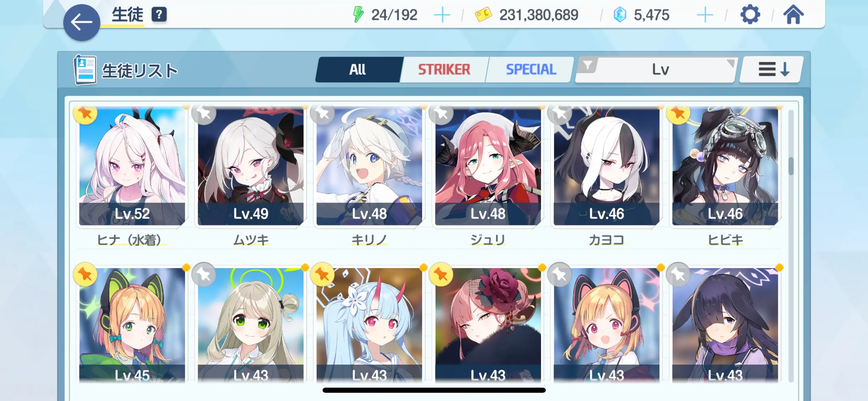
Task: Open the help question mark icon
Action: pyautogui.click(x=159, y=15)
